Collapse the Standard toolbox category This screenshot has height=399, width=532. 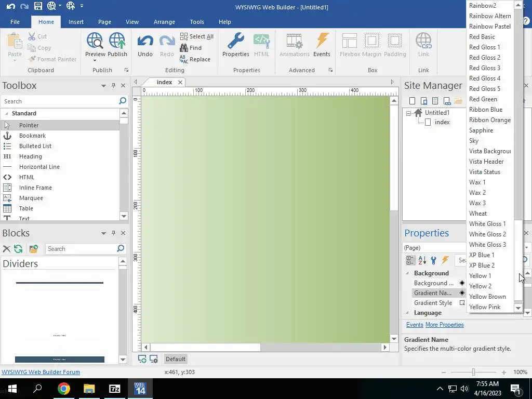[x=6, y=113]
